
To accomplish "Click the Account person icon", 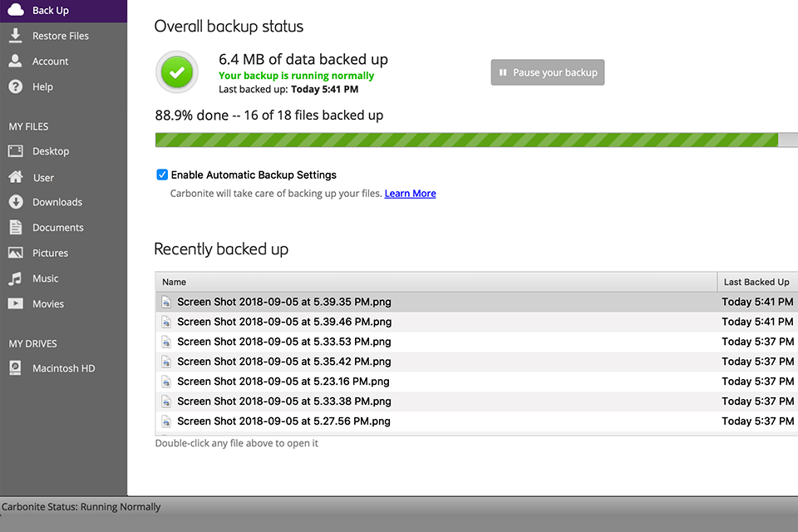I will click(15, 61).
